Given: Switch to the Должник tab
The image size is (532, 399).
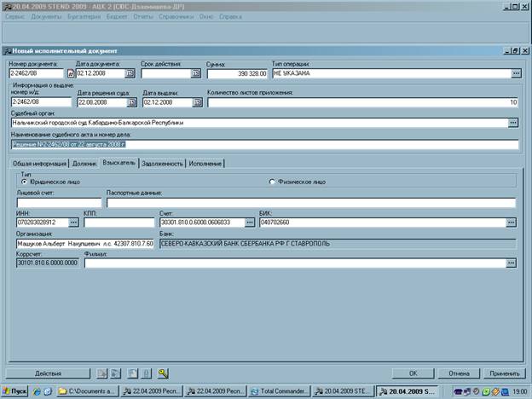Looking at the screenshot, I should pyautogui.click(x=84, y=164).
